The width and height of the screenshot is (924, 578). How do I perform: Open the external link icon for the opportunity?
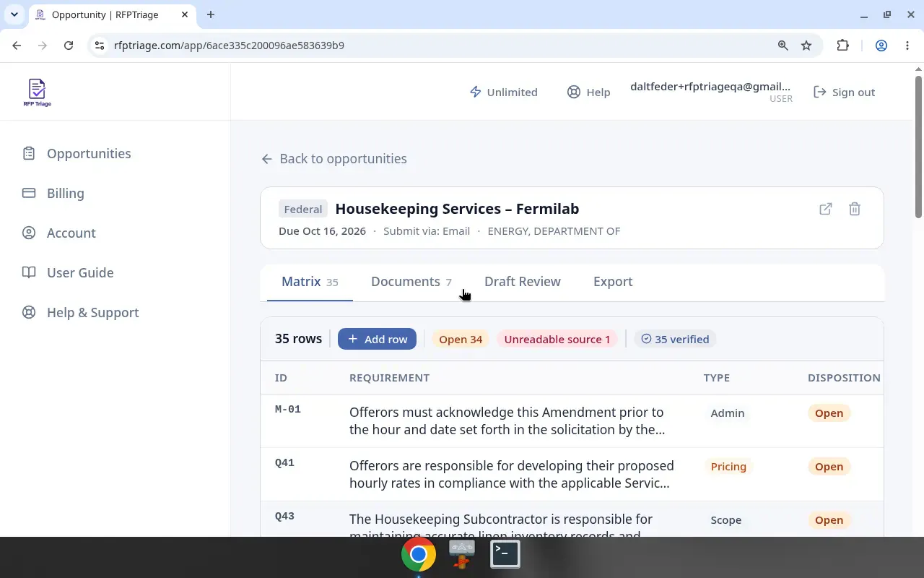[x=826, y=209]
